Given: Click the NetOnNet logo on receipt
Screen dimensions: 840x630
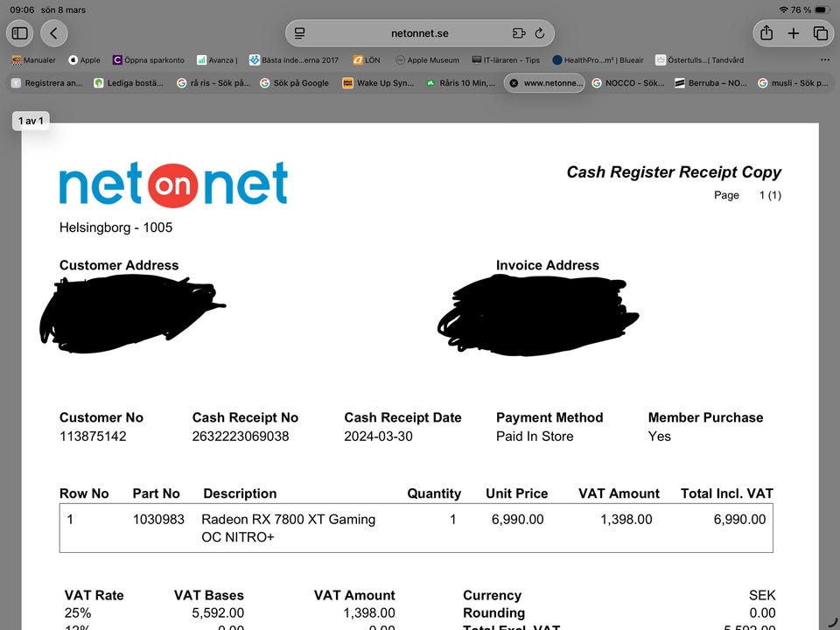Looking at the screenshot, I should tap(173, 184).
